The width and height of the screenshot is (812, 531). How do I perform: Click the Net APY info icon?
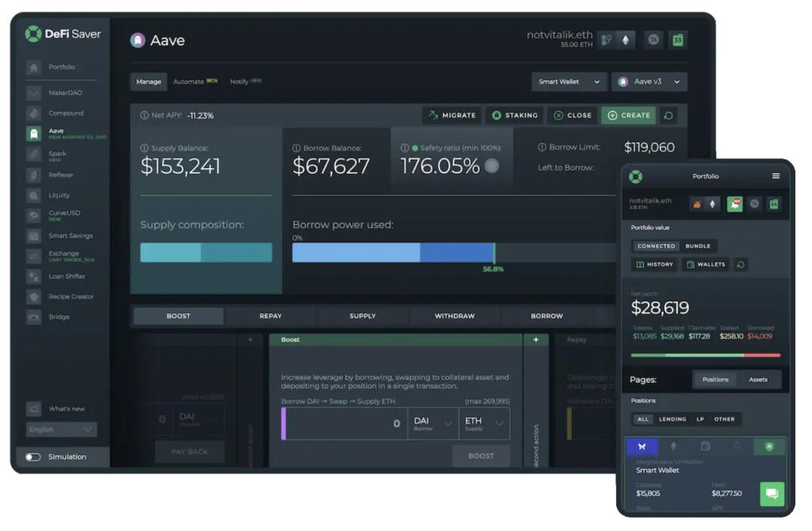(x=144, y=116)
